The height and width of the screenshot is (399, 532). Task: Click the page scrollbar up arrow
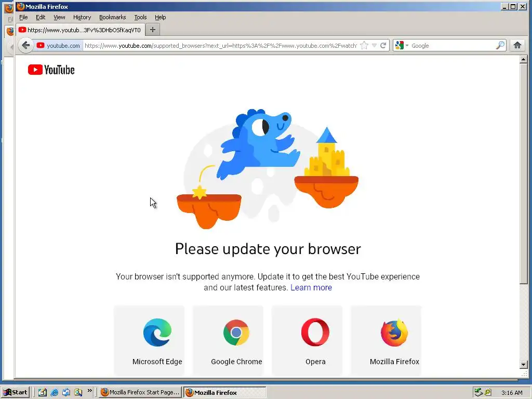524,59
